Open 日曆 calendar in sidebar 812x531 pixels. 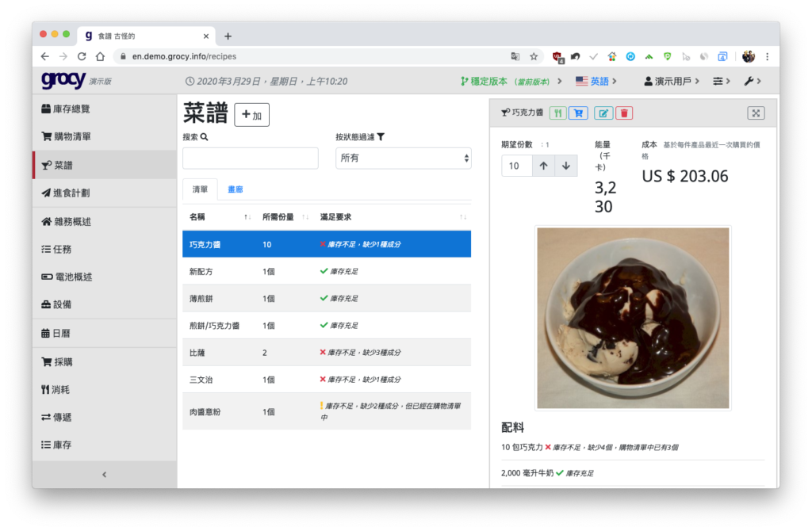tap(105, 334)
